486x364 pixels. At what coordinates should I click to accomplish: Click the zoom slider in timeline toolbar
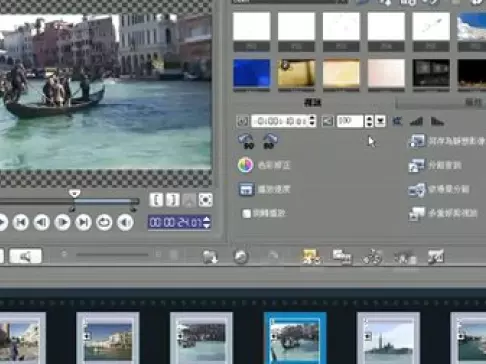[x=112, y=255]
